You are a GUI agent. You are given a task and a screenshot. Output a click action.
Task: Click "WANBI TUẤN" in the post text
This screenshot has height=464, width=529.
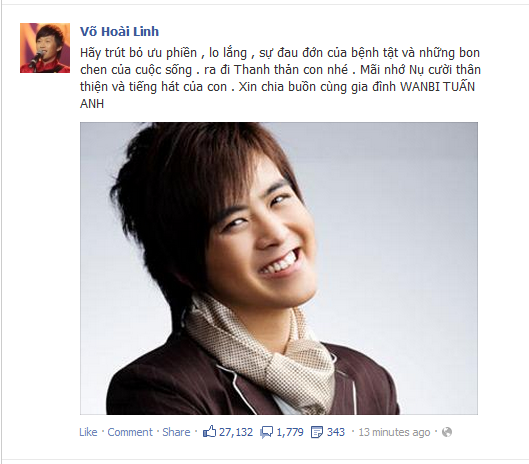click(438, 87)
